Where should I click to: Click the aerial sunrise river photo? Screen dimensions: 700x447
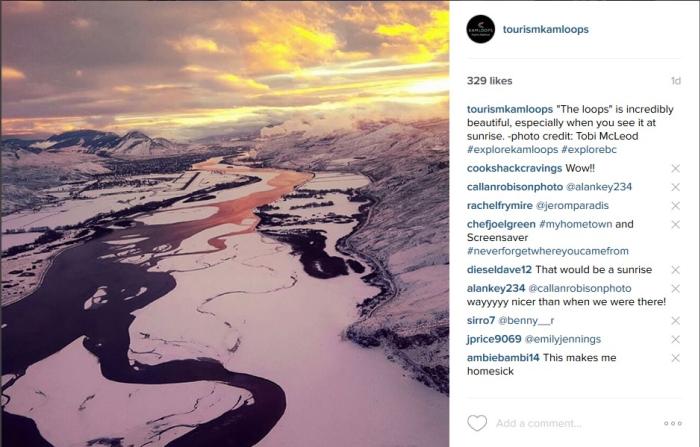(225, 223)
